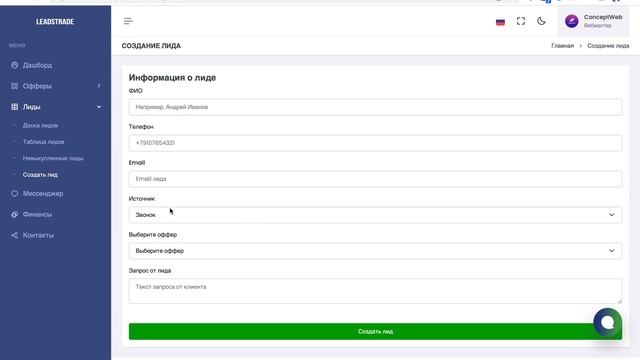
Task: Click the Дашборд icon in sidebar
Action: coord(15,65)
